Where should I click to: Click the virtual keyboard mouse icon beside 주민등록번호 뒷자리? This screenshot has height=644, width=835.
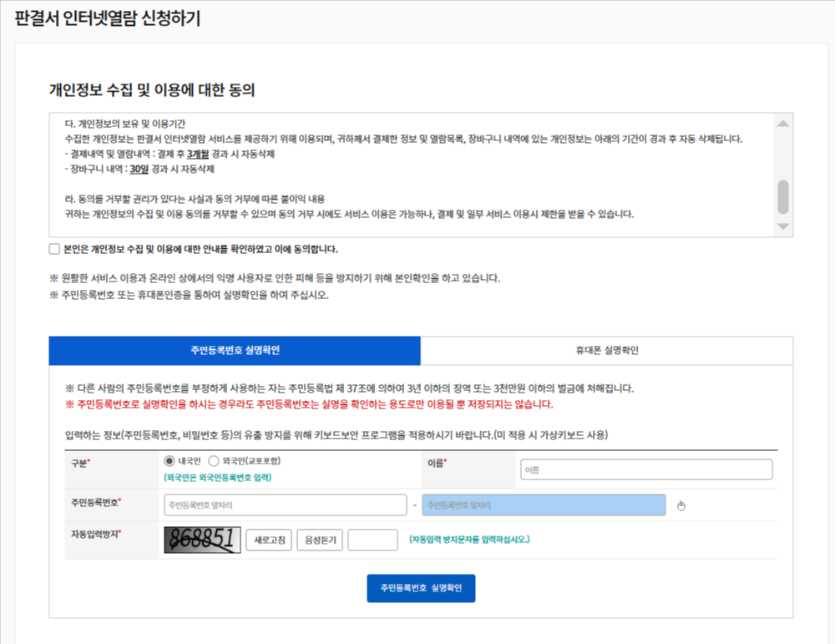[682, 505]
